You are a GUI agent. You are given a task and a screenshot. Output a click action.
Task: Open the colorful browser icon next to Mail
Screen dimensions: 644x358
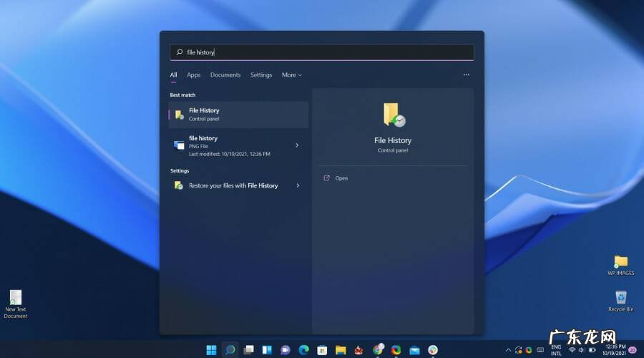(396, 350)
